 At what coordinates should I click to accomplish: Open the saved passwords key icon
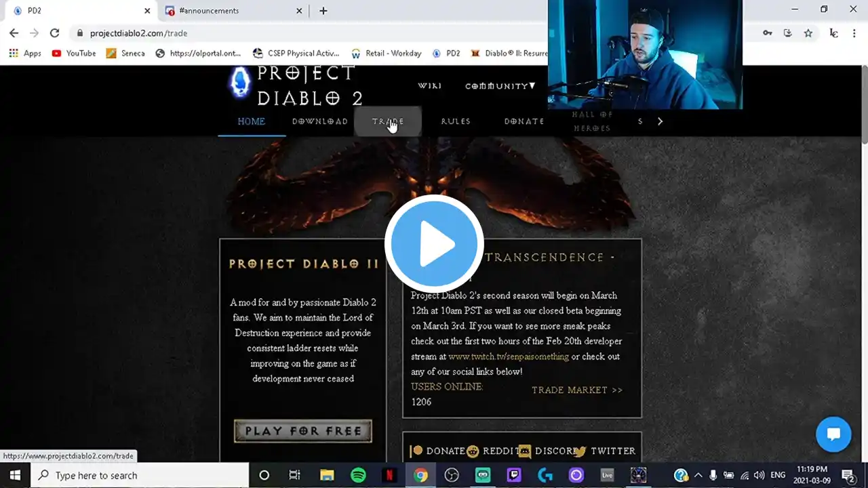point(767,33)
